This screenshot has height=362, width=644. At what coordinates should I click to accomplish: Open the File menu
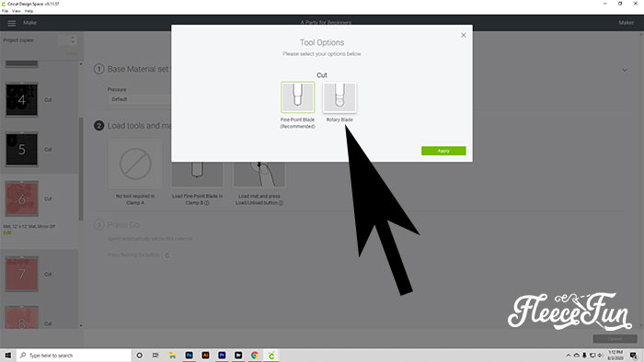point(5,11)
